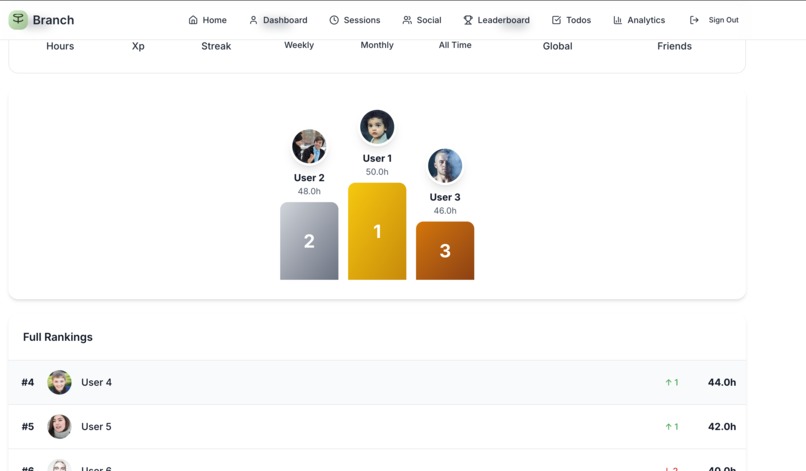This screenshot has width=806, height=471.
Task: Click the Dashboard person icon
Action: 253,20
